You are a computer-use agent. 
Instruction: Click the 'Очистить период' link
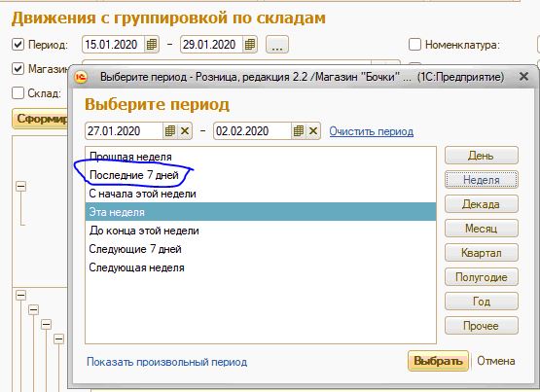pyautogui.click(x=372, y=131)
